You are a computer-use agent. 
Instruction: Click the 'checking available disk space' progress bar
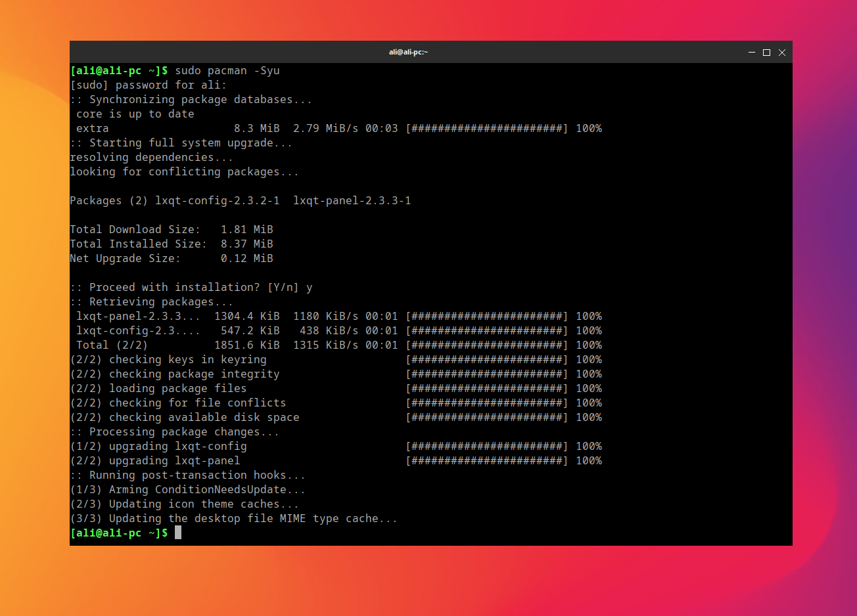486,418
